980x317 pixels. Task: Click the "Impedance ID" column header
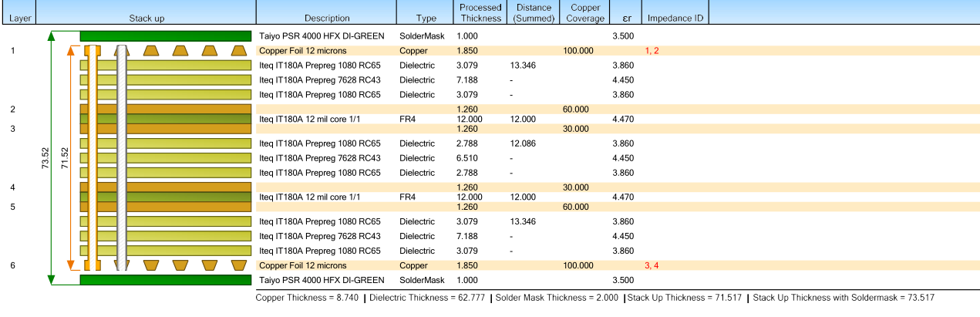click(675, 18)
